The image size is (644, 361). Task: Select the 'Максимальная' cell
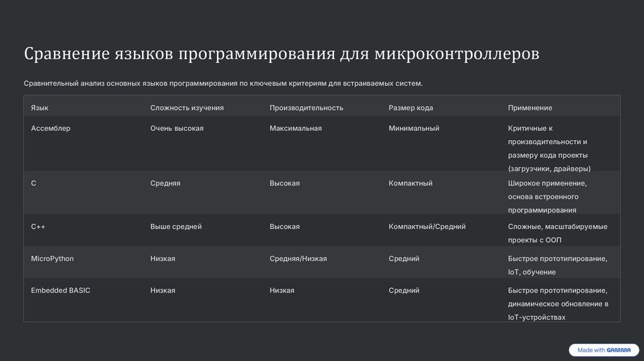point(296,128)
